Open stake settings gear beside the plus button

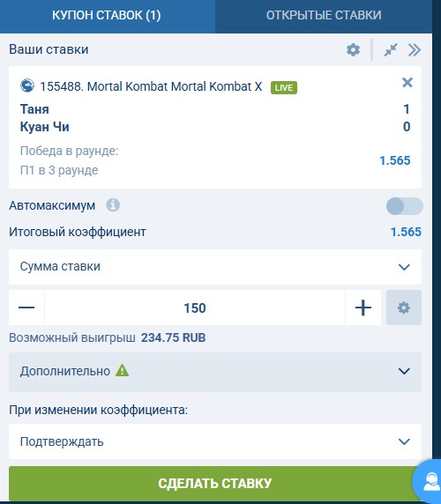[404, 308]
